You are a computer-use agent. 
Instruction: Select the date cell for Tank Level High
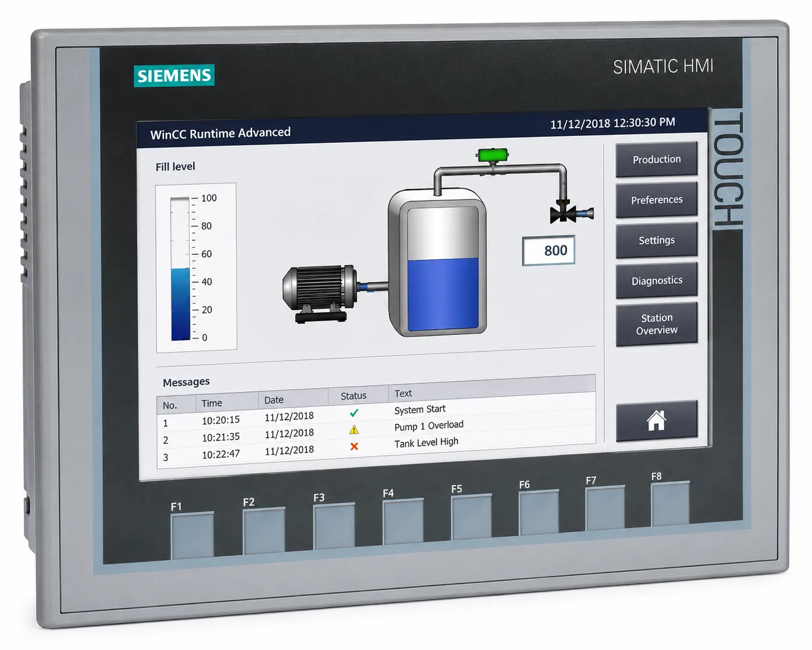click(289, 450)
